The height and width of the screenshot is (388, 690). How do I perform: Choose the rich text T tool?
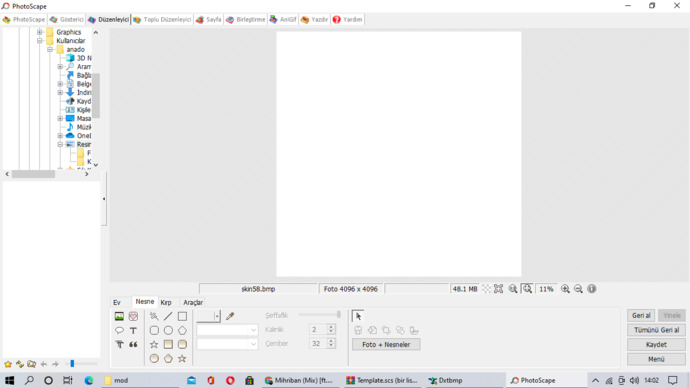(119, 344)
